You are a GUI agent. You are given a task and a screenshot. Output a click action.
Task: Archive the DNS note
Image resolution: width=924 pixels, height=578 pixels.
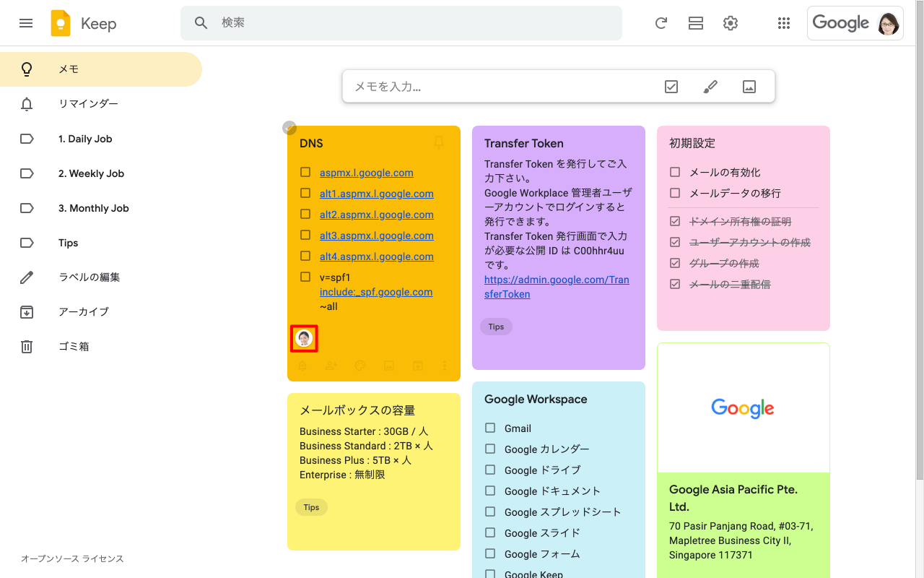(418, 366)
